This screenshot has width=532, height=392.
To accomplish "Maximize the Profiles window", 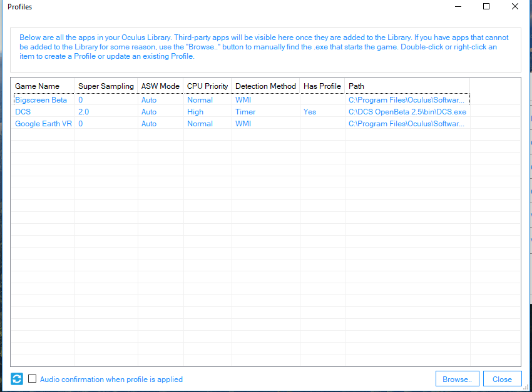I will (x=486, y=6).
